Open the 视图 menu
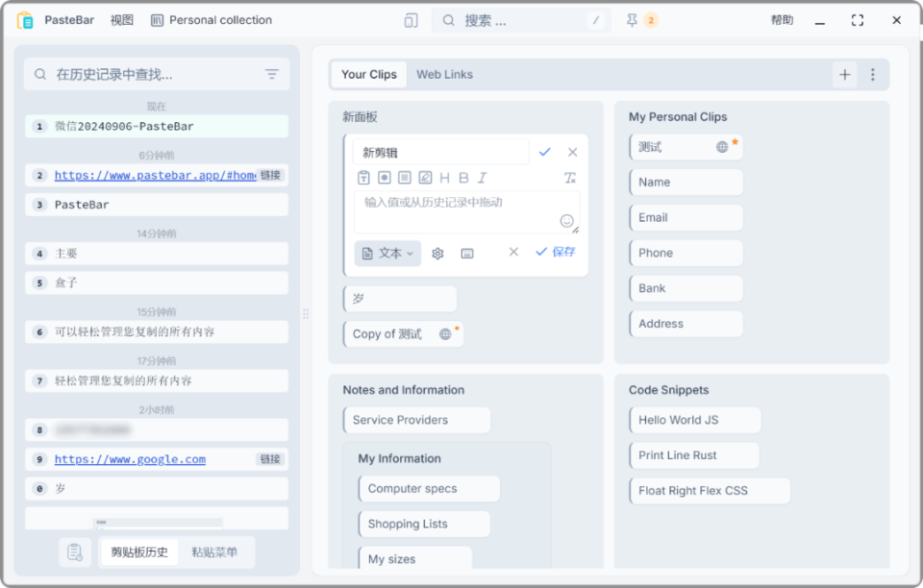 (x=122, y=20)
